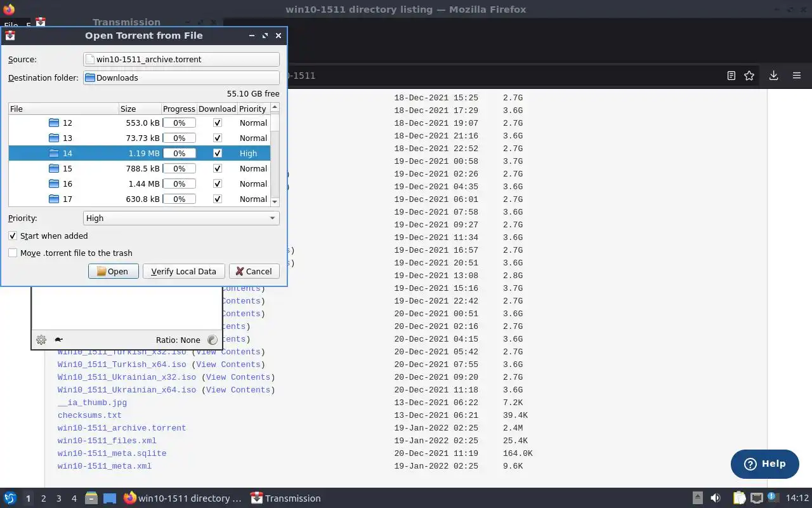Image resolution: width=812 pixels, height=508 pixels.
Task: Uncheck download for folder 17
Action: tap(218, 199)
